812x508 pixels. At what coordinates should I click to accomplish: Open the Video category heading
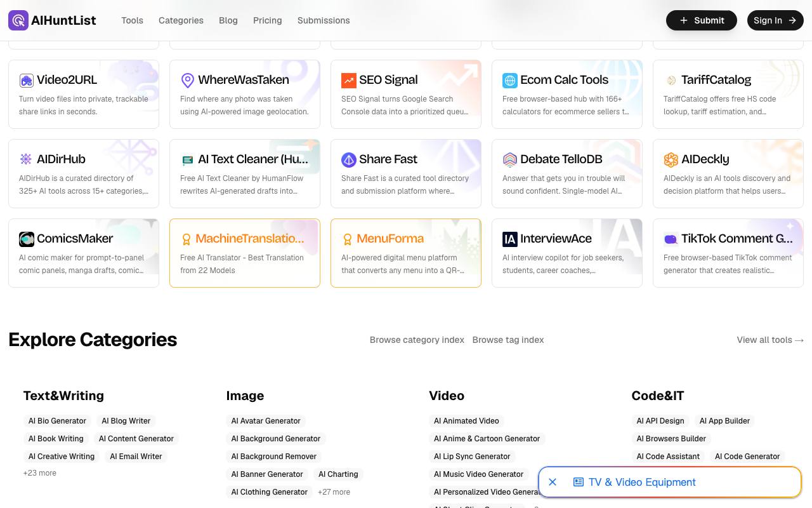point(447,396)
